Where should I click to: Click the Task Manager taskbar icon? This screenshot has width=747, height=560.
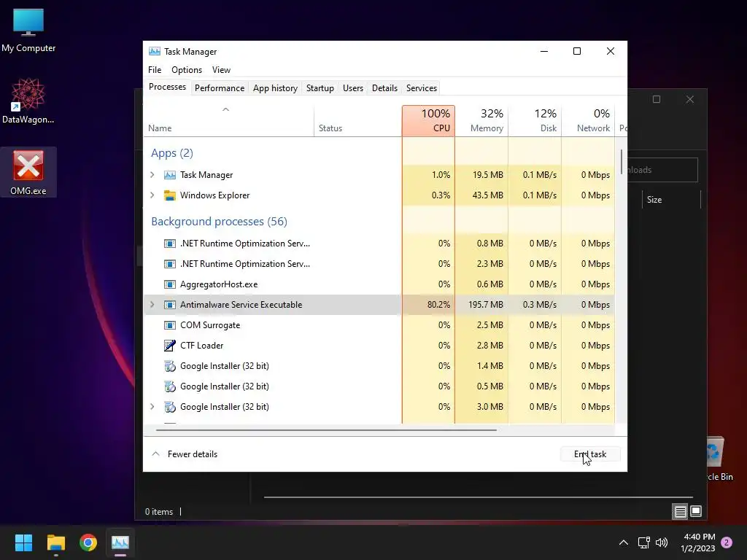(x=120, y=542)
